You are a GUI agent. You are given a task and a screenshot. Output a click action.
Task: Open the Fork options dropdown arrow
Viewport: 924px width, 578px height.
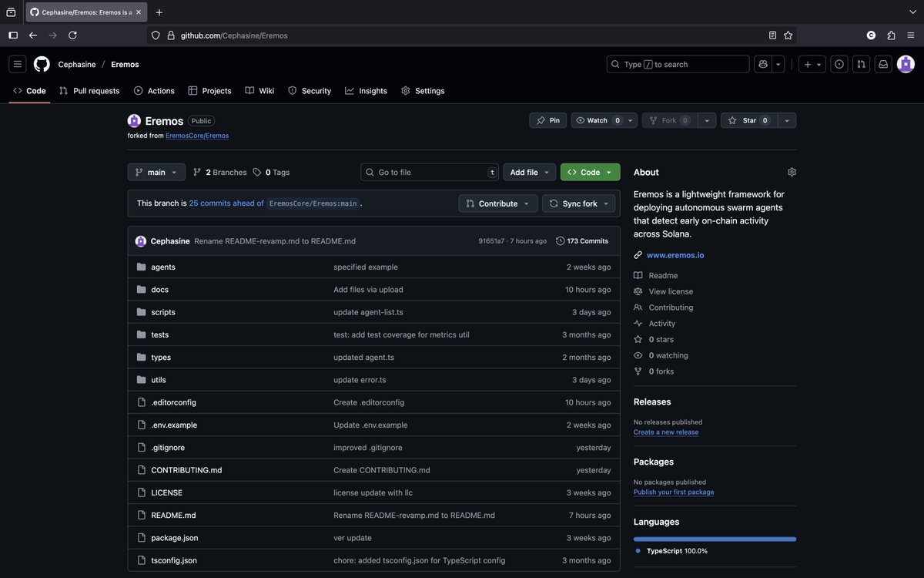pos(707,120)
